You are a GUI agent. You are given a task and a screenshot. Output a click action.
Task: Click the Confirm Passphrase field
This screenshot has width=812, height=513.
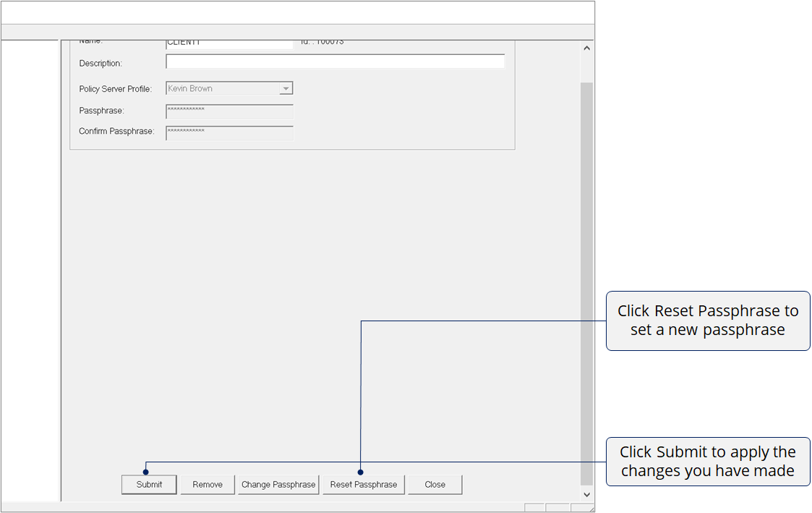coord(229,132)
